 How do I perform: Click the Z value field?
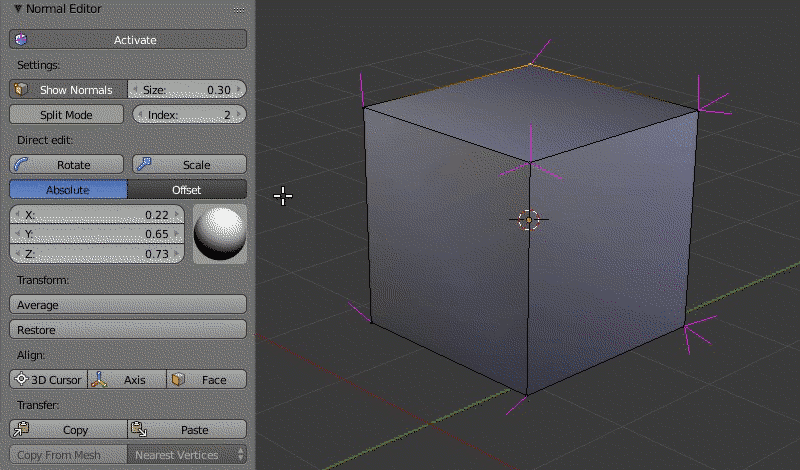97,254
